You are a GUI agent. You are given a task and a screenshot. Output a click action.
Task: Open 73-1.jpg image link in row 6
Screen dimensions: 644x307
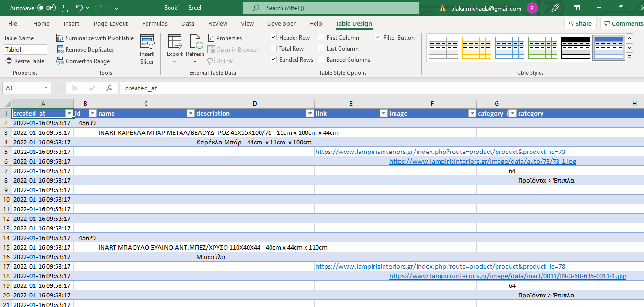(483, 162)
